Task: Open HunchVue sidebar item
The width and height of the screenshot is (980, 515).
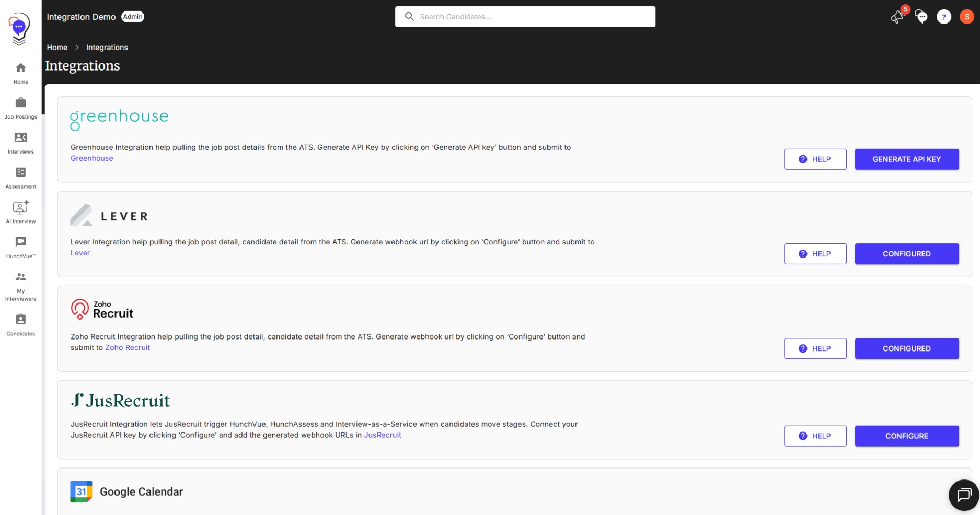Action: 21,248
